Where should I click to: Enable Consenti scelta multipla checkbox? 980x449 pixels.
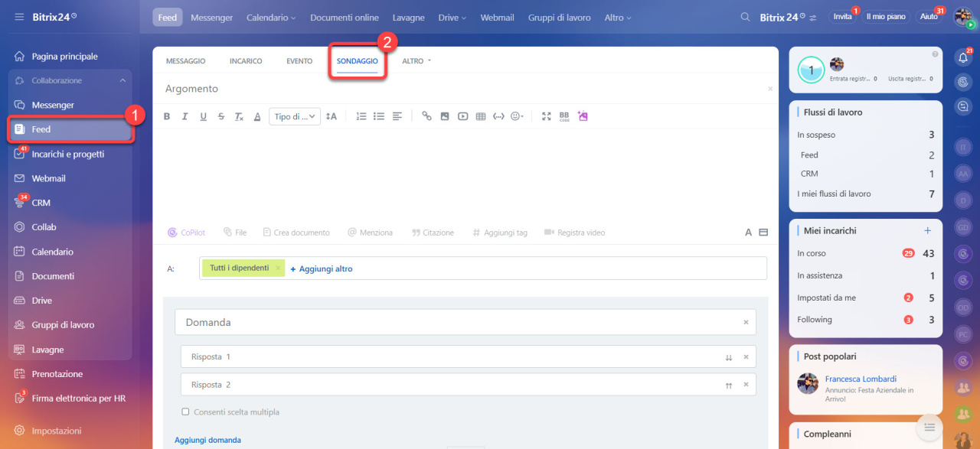[x=185, y=412]
